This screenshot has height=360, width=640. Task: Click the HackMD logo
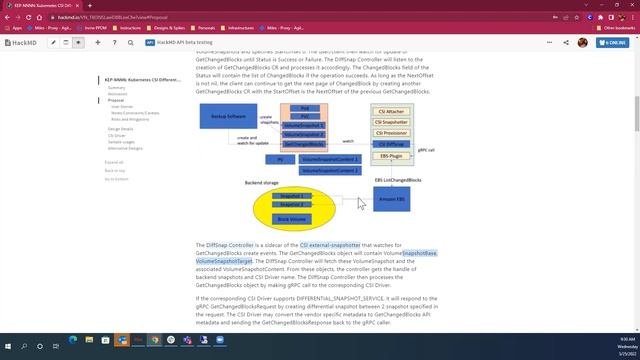[x=21, y=42]
